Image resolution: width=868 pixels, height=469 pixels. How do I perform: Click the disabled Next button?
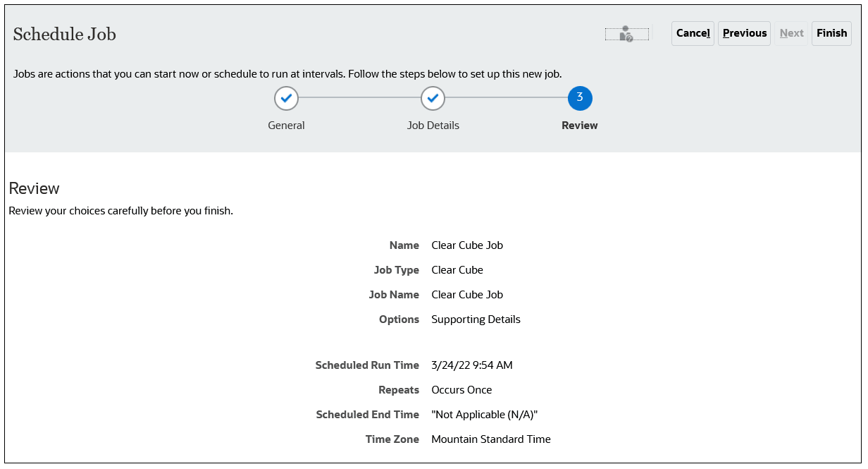coord(791,33)
